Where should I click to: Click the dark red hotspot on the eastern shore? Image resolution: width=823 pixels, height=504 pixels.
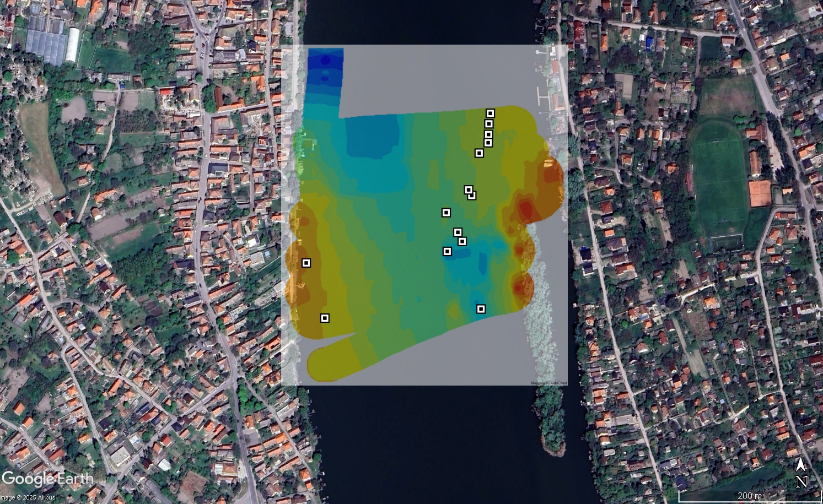pos(526,209)
